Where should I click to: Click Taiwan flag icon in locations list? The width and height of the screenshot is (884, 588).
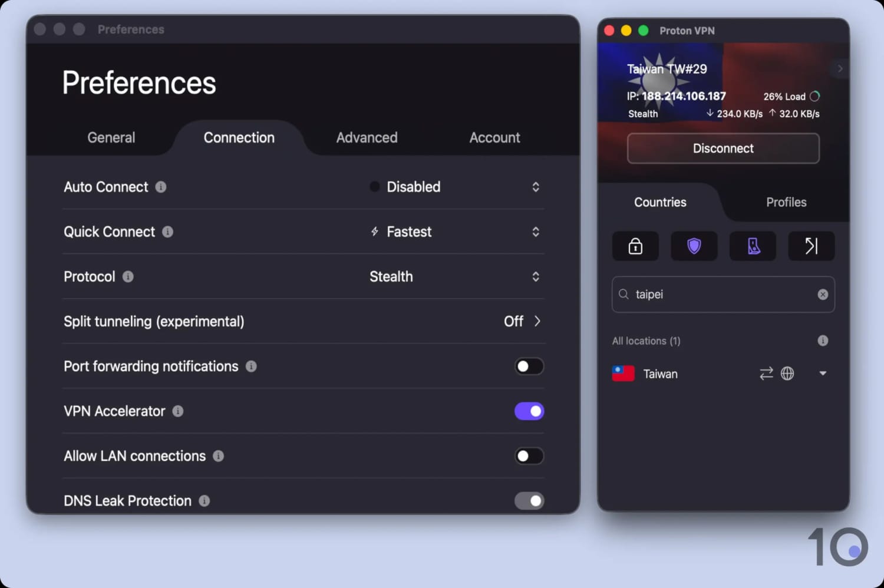pyautogui.click(x=624, y=374)
